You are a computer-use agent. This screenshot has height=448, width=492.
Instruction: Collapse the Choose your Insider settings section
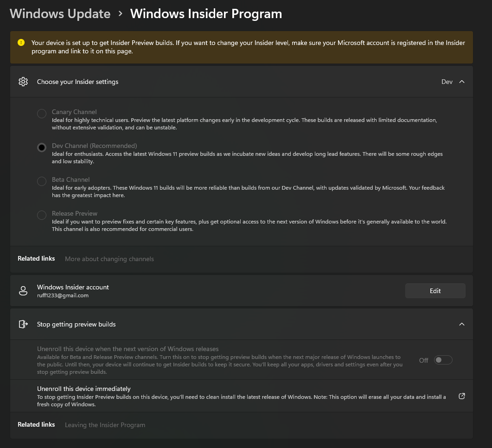click(461, 82)
